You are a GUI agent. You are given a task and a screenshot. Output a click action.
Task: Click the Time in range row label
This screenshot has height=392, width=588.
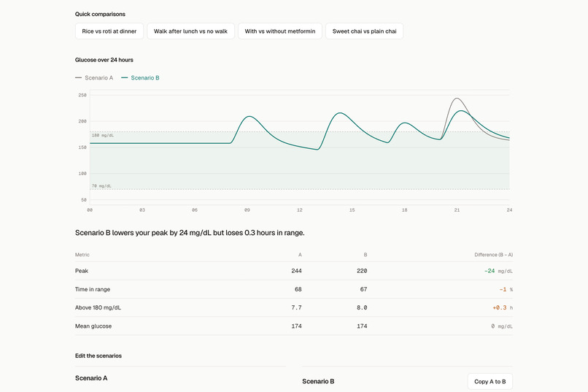(x=93, y=289)
